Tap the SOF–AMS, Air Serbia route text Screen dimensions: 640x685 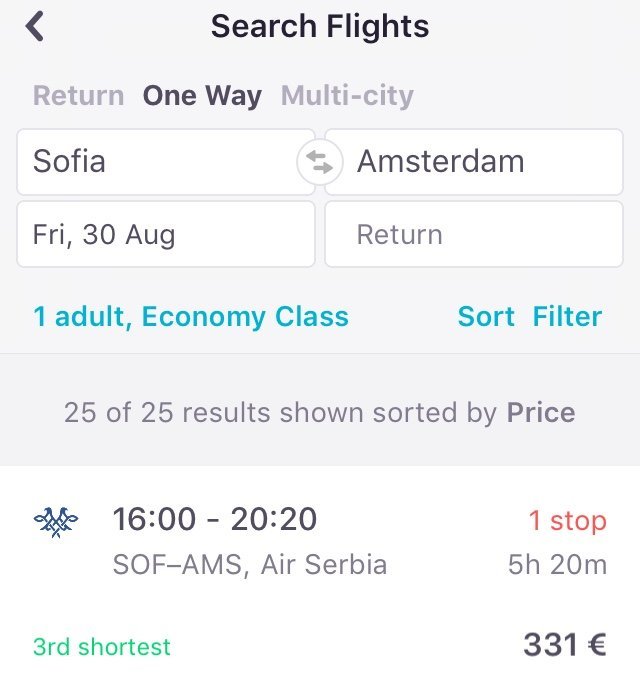point(250,565)
